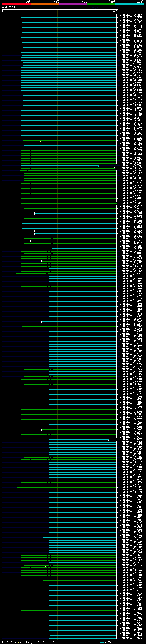Image resolution: width=146 pixels, height=644 pixels.
Task: Select hit label UniRef100_P25696
Action: 131,88
